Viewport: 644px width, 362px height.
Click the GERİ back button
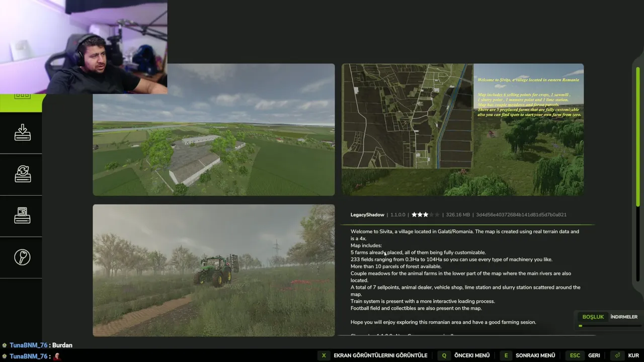tap(594, 355)
